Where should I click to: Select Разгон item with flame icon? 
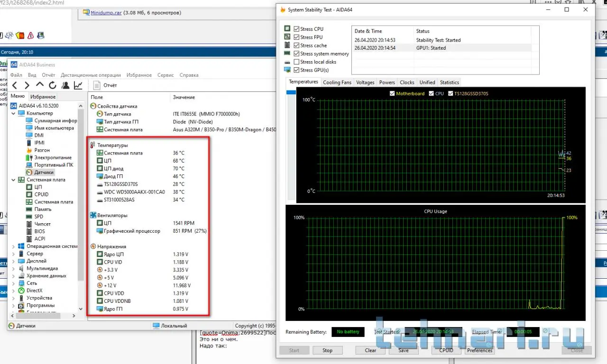tap(42, 150)
